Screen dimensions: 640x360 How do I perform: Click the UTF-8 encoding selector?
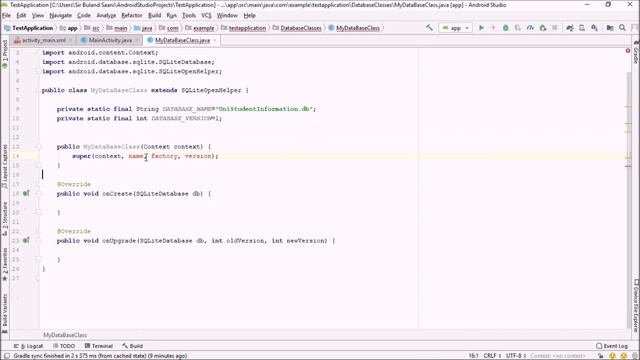coord(516,356)
